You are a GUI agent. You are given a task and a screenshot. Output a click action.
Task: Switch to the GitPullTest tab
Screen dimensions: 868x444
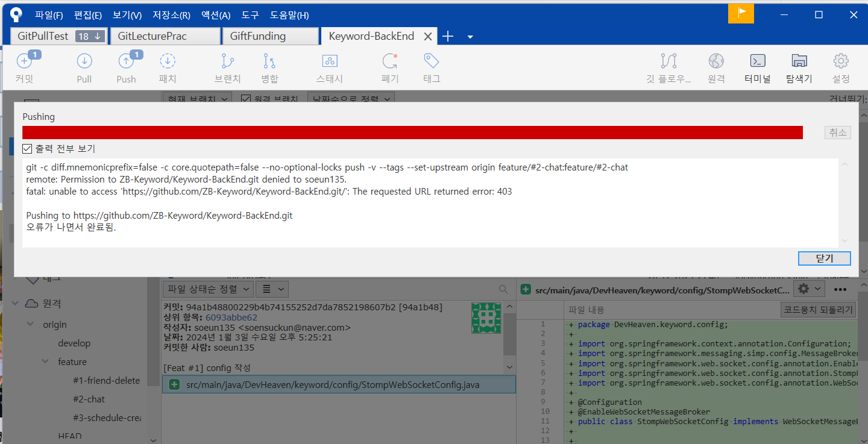[x=59, y=36]
